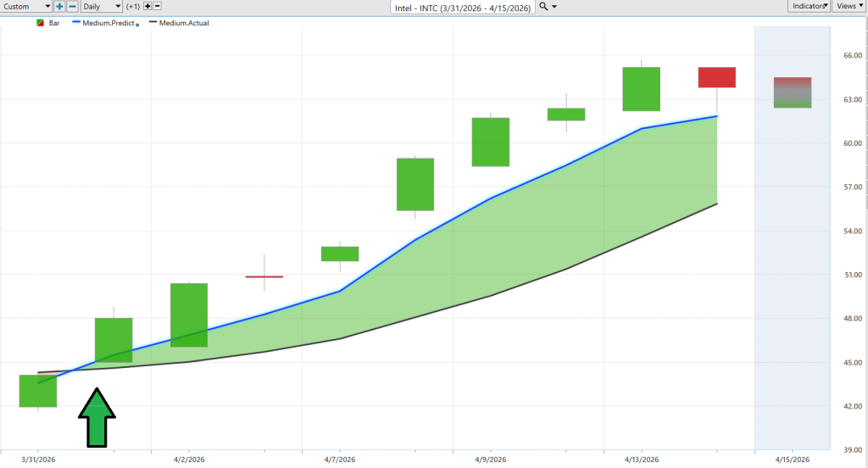Viewport: 868px width, 468px height.
Task: Click the Intel - INTC chart title
Action: (463, 8)
